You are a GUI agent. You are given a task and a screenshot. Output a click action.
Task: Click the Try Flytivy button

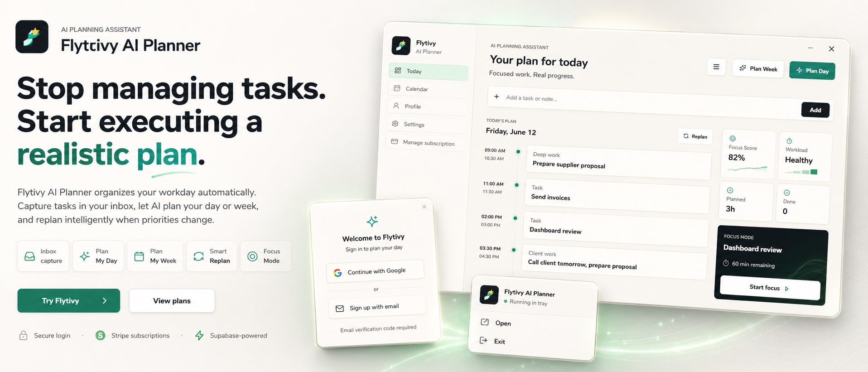tap(69, 301)
